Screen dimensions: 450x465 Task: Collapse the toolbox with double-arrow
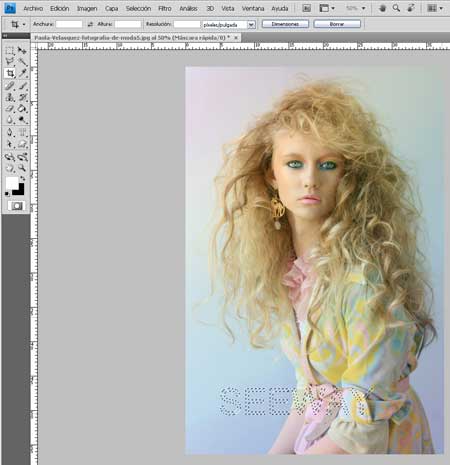pyautogui.click(x=5, y=35)
